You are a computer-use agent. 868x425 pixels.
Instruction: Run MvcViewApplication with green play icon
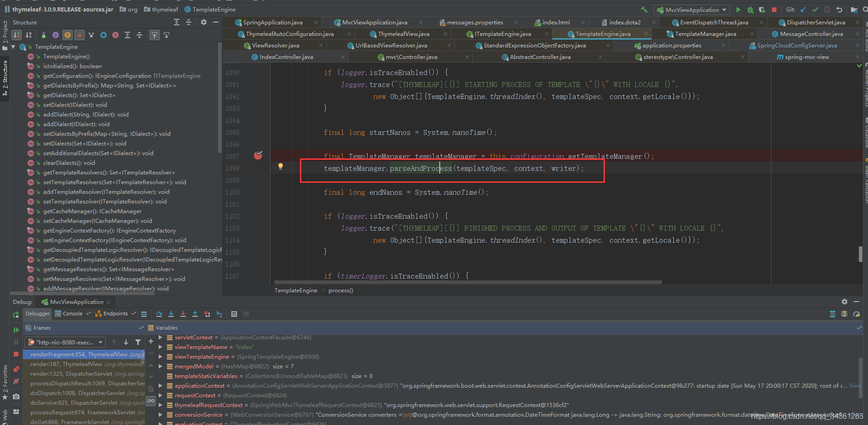(738, 10)
